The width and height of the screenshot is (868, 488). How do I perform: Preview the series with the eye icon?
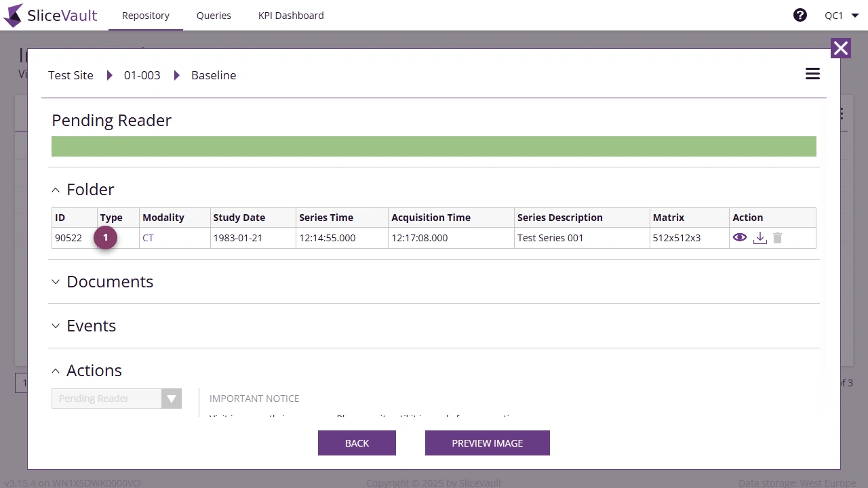pos(740,238)
